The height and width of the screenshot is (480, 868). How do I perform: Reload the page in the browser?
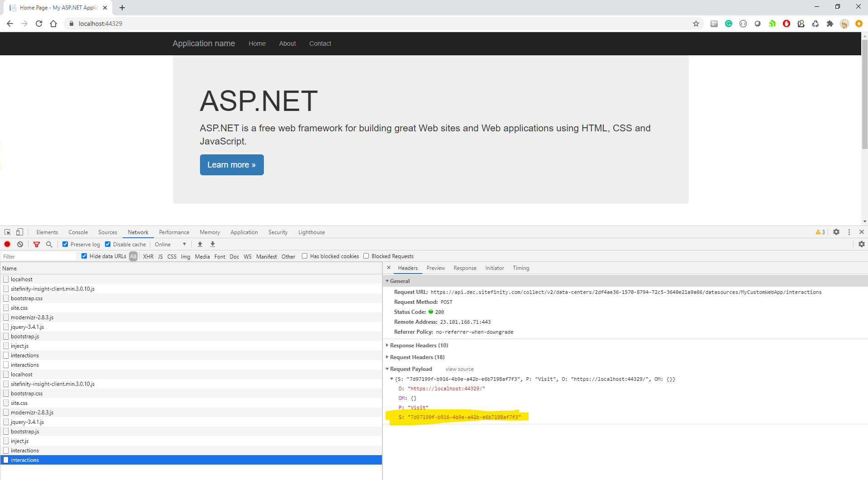coord(39,24)
